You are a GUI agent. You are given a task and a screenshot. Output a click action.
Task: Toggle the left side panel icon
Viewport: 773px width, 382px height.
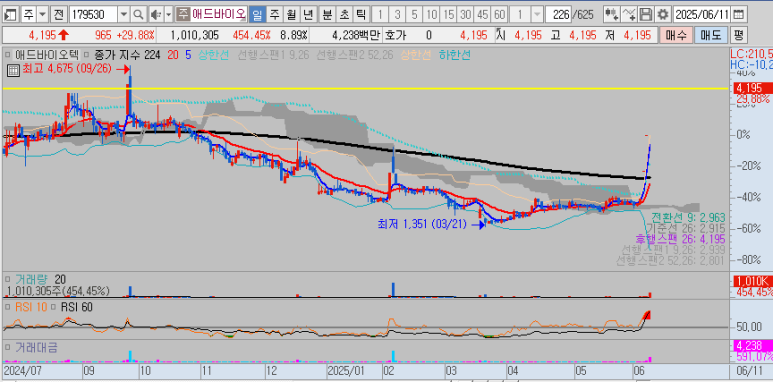(11, 14)
